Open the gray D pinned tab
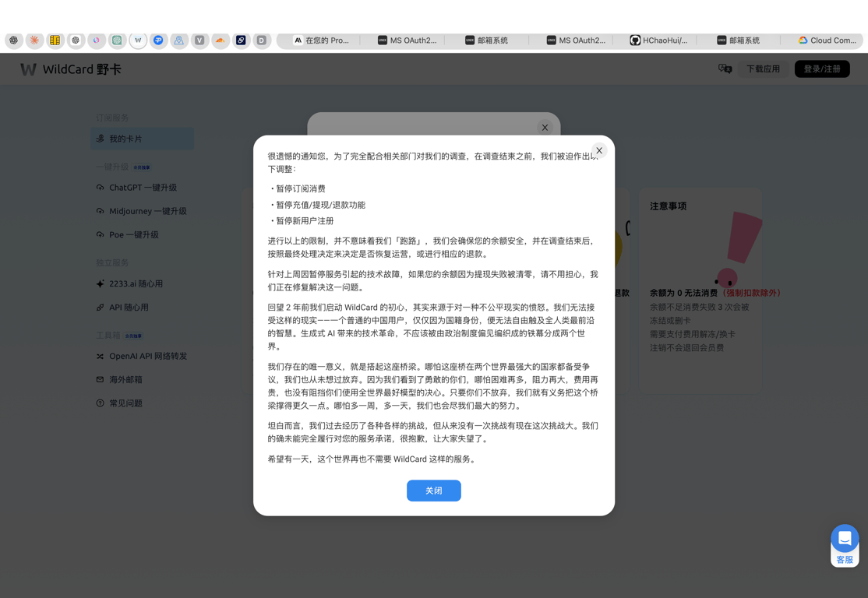The image size is (868, 598). (x=262, y=40)
